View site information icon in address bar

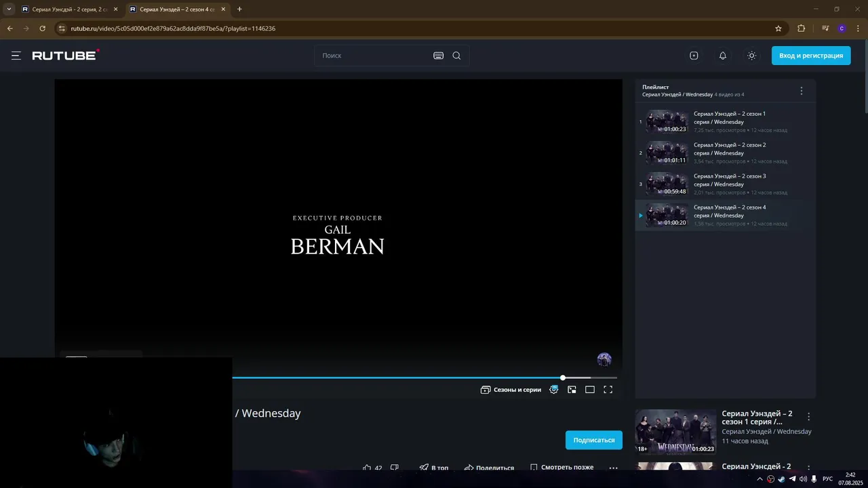pyautogui.click(x=62, y=28)
